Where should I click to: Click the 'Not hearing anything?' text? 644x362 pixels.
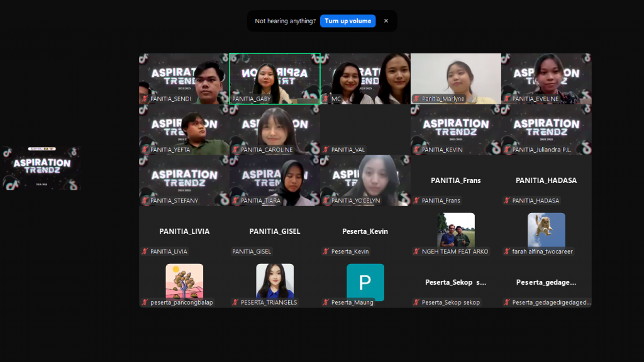click(x=285, y=21)
